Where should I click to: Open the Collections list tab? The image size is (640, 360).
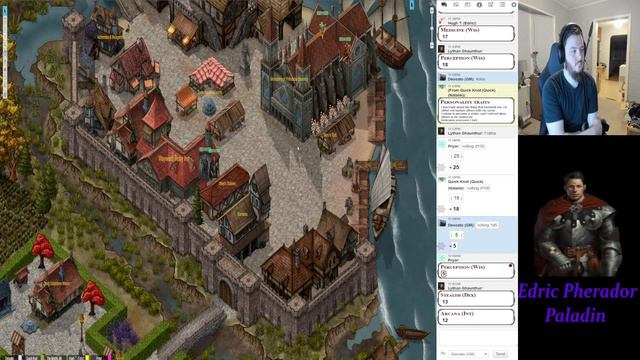coord(502,4)
